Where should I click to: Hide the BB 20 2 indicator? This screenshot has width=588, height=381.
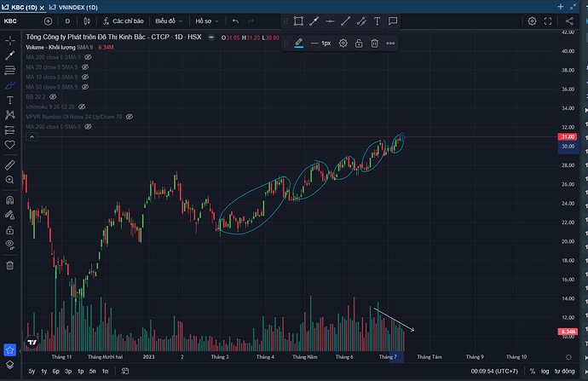tap(40, 96)
